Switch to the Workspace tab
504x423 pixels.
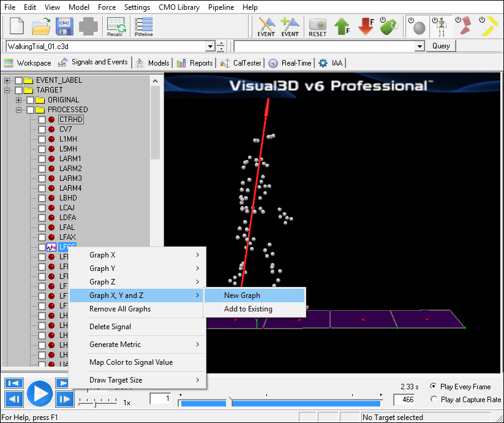28,63
